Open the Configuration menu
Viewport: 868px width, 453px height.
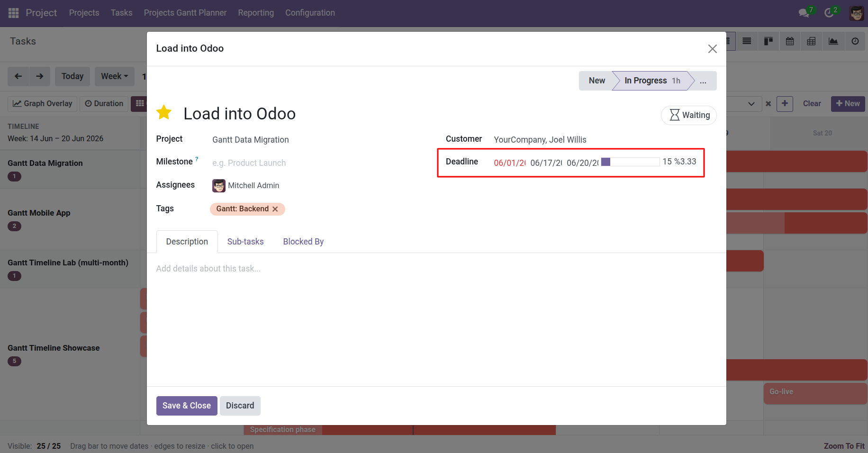point(310,13)
